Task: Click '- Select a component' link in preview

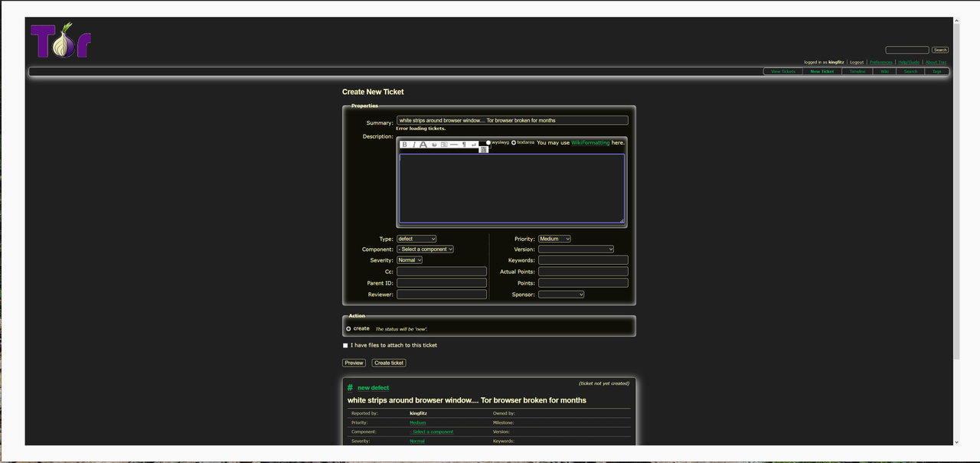Action: [432, 432]
